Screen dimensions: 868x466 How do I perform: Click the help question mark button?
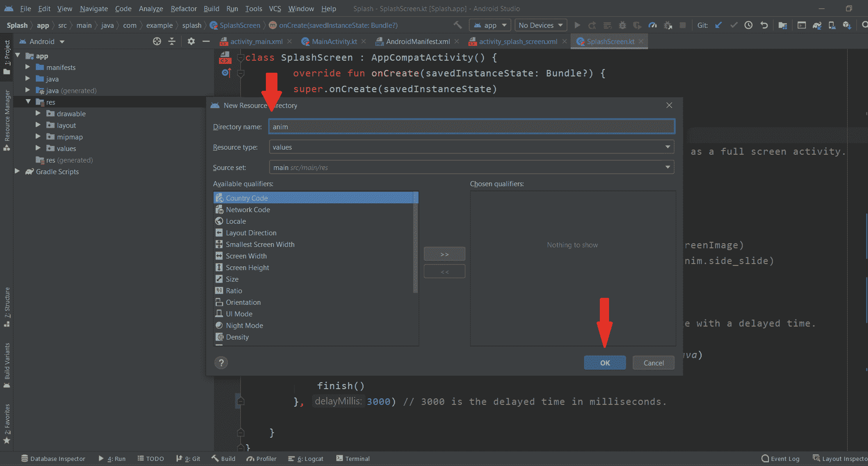[221, 363]
